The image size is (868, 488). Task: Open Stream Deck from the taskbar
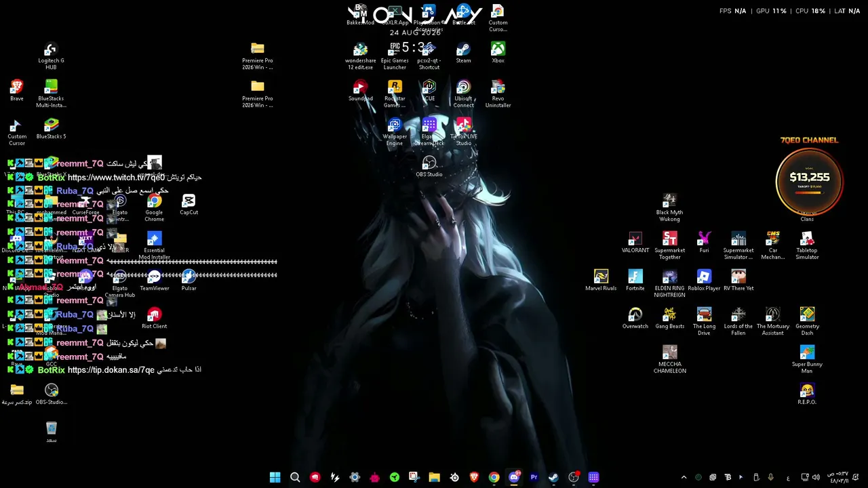pyautogui.click(x=593, y=477)
